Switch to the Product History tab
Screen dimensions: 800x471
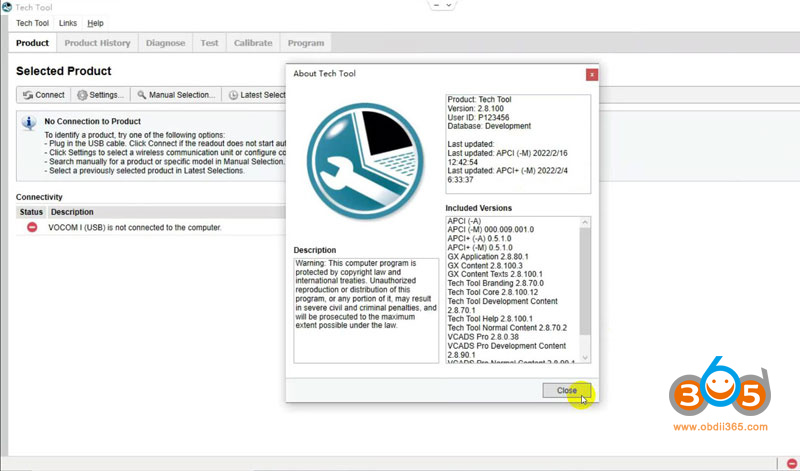(x=97, y=43)
